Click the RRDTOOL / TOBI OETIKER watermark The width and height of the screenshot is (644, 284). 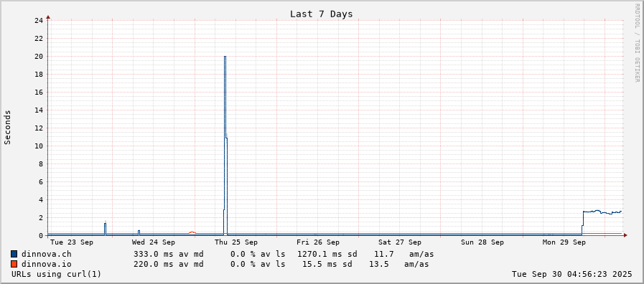point(637,43)
